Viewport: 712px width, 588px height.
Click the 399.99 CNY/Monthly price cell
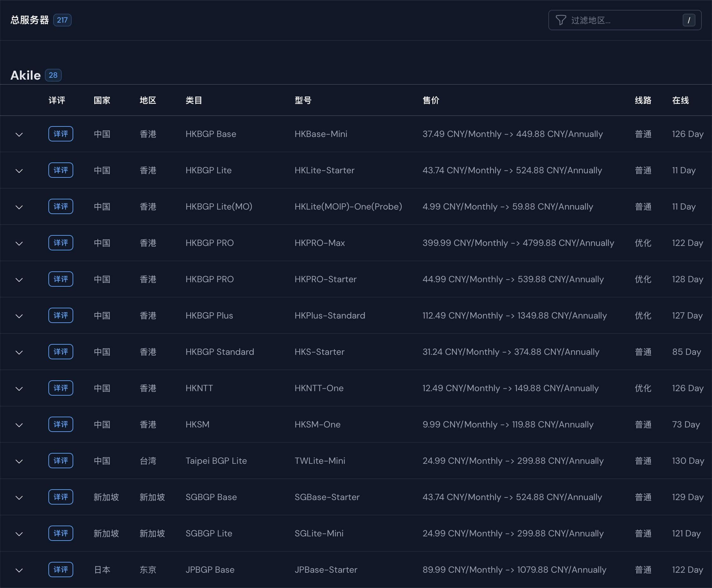coord(518,243)
